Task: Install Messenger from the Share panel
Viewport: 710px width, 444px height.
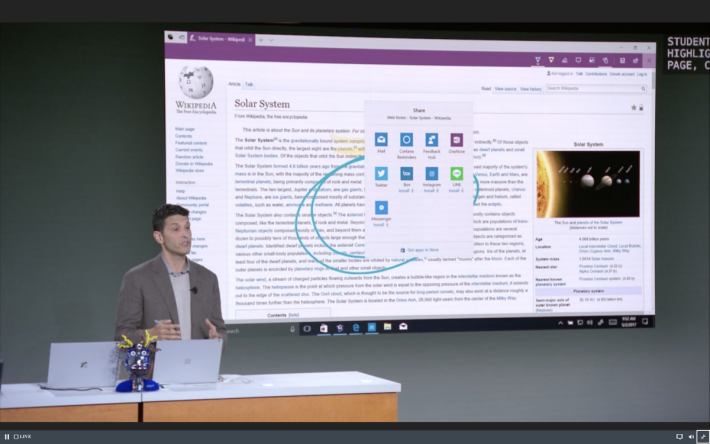Action: [381, 224]
